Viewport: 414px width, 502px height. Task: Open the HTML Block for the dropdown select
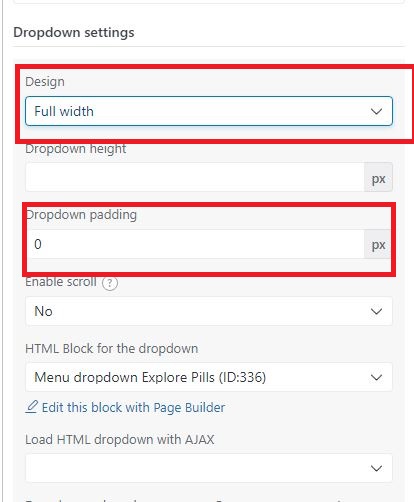tap(209, 377)
